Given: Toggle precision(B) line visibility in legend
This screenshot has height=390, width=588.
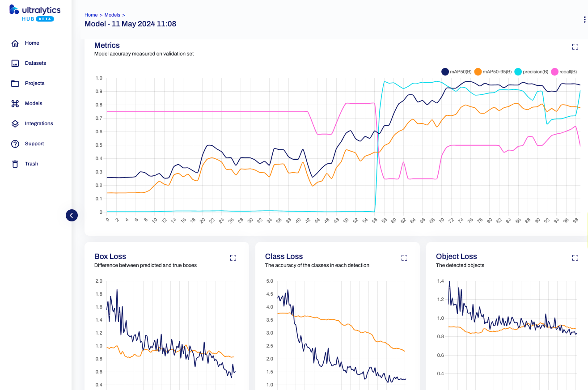Looking at the screenshot, I should point(531,72).
